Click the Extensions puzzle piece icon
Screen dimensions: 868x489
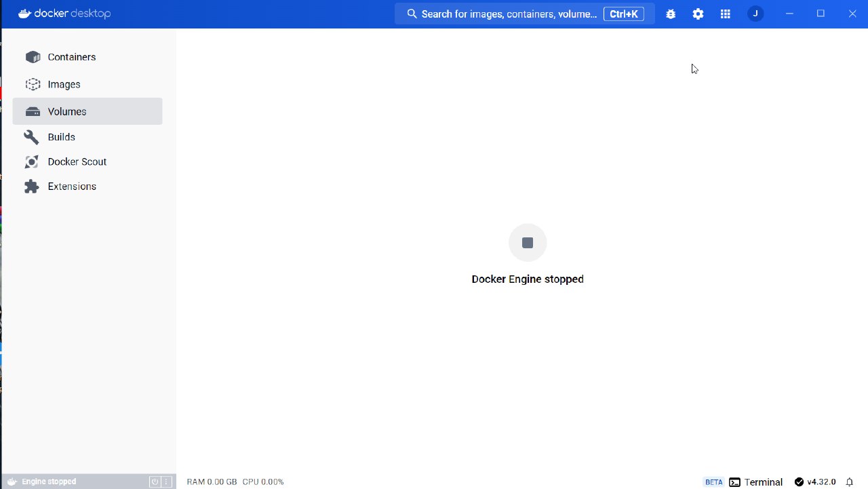pyautogui.click(x=32, y=187)
